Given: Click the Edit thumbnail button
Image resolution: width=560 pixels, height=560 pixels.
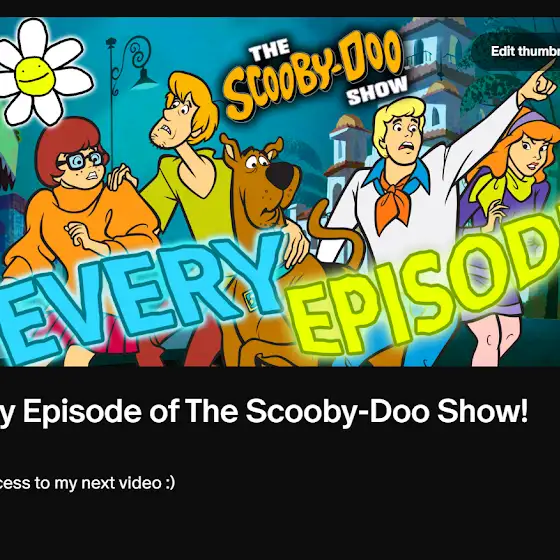Looking at the screenshot, I should tap(516, 51).
